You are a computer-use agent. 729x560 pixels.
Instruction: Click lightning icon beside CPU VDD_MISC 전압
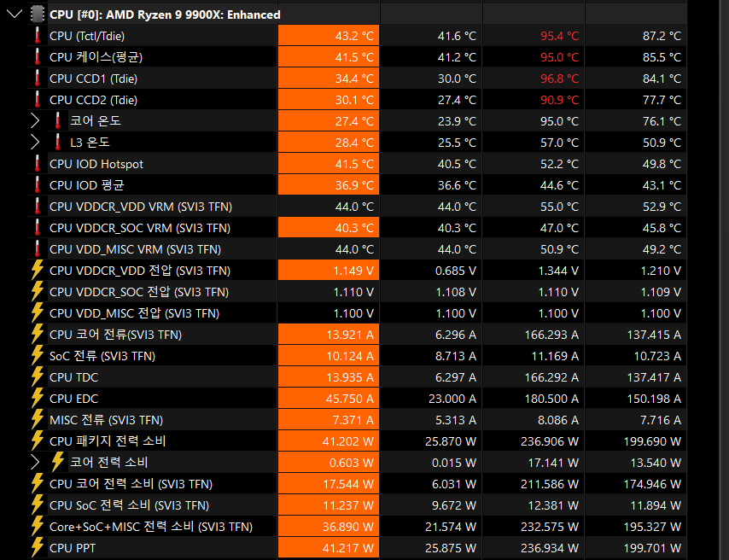click(38, 313)
